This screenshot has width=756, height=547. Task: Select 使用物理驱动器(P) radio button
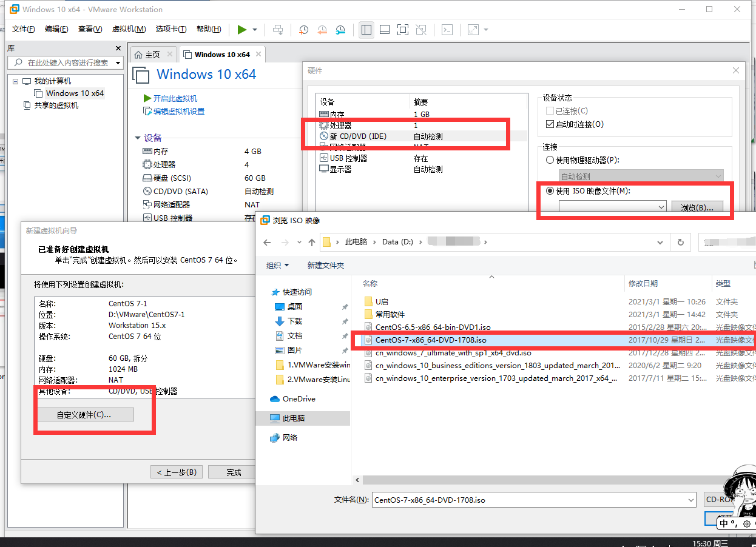(550, 160)
